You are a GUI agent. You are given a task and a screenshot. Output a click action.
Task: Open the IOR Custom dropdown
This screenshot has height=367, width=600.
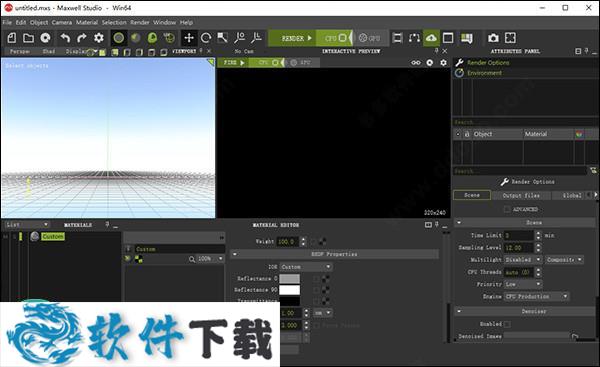click(306, 267)
